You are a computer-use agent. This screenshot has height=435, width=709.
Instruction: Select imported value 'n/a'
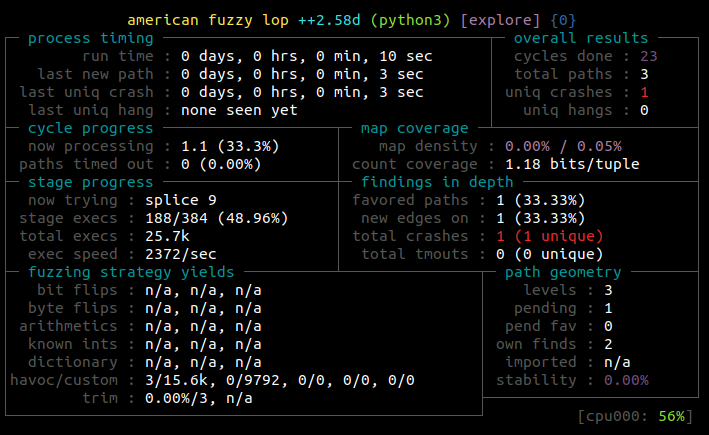tap(617, 362)
